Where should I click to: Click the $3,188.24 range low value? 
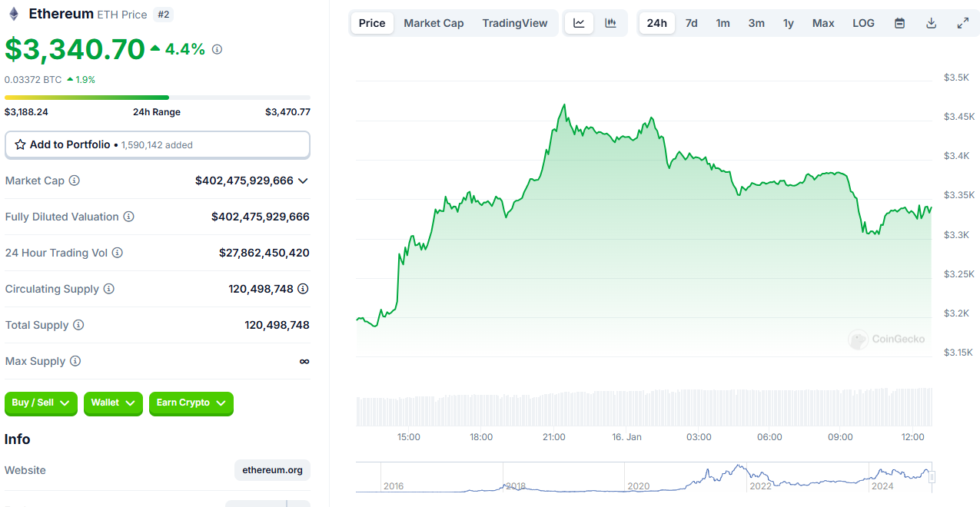coord(26,111)
